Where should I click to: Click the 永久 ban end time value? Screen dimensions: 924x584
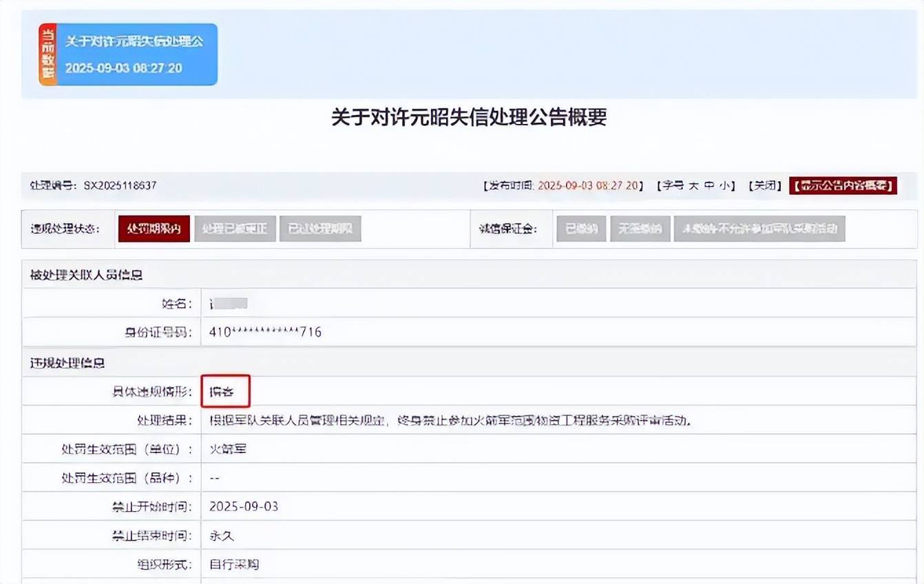pyautogui.click(x=222, y=535)
